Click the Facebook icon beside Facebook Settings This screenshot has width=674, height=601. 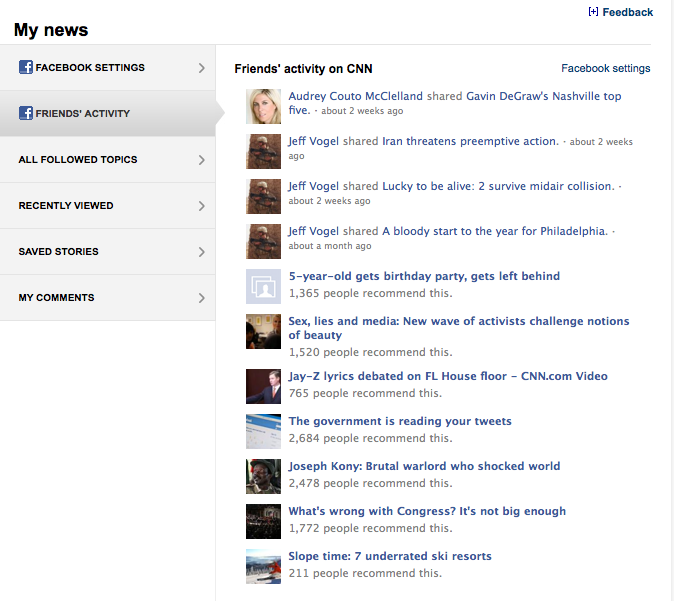[x=26, y=67]
